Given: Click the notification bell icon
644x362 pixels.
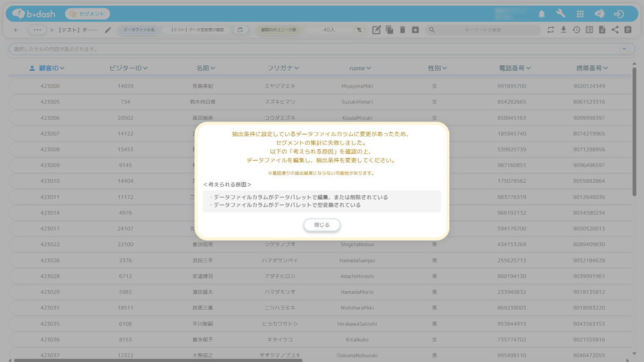Looking at the screenshot, I should [541, 14].
